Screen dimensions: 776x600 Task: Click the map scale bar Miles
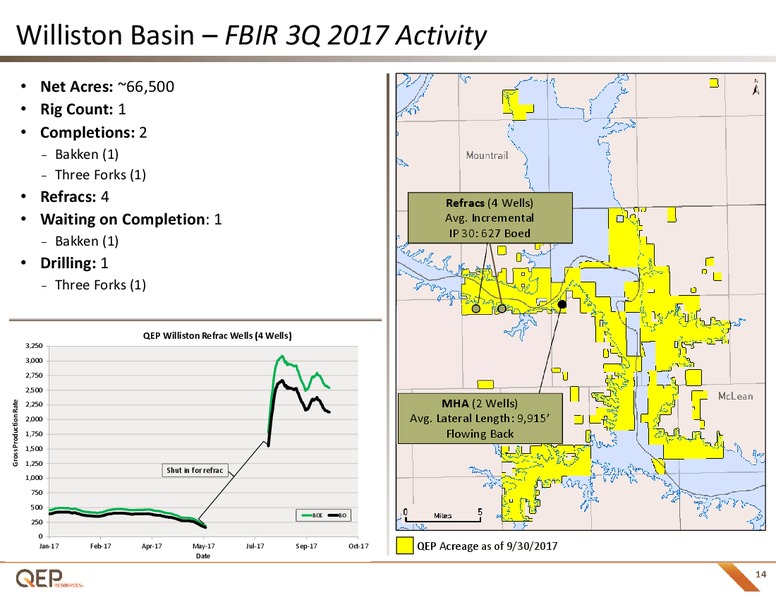442,515
